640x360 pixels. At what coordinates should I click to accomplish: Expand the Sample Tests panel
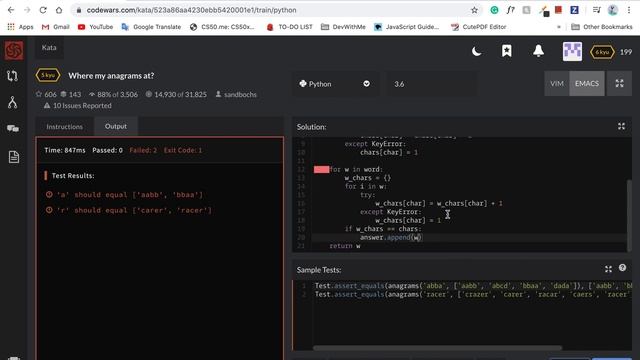click(608, 269)
